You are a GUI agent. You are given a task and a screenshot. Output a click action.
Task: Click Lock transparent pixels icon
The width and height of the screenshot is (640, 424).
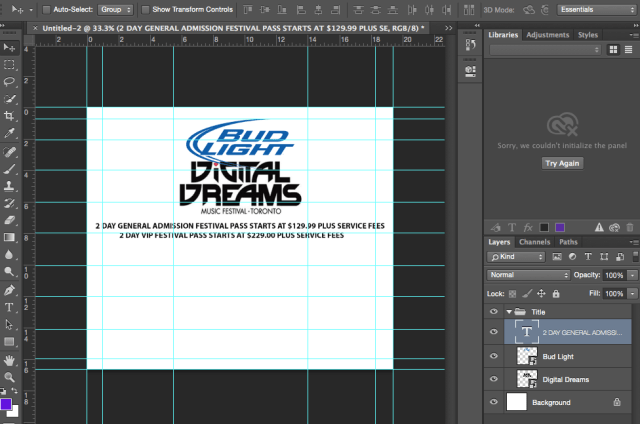pyautogui.click(x=513, y=294)
